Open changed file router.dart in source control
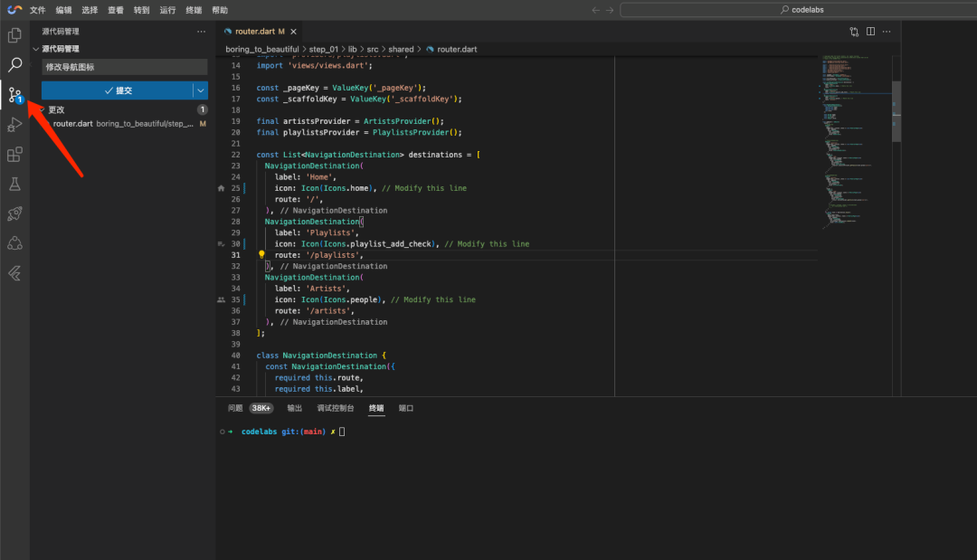This screenshot has width=977, height=560. pos(125,123)
